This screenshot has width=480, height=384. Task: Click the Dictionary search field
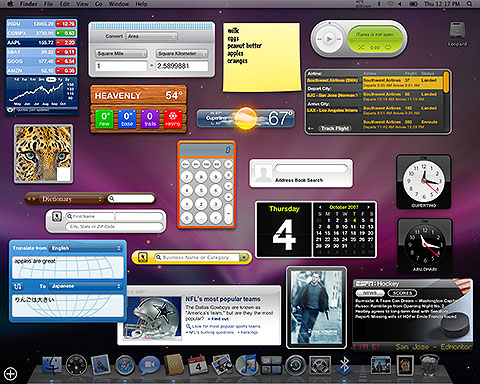coord(132,199)
